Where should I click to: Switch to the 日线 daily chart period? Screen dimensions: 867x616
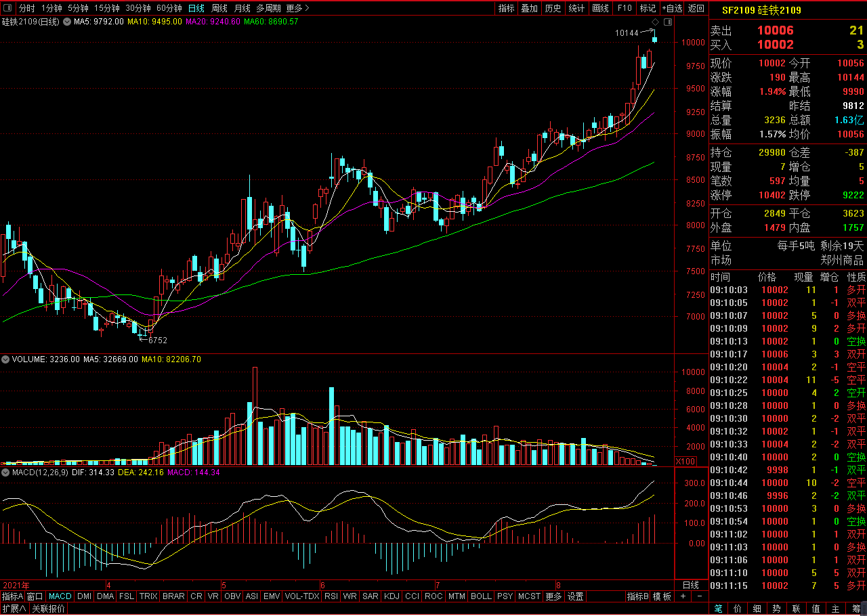point(196,8)
